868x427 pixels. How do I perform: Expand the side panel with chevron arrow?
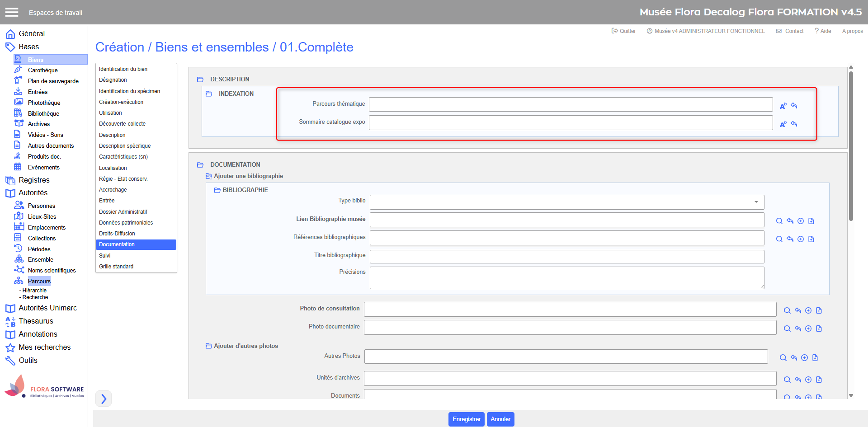(104, 399)
